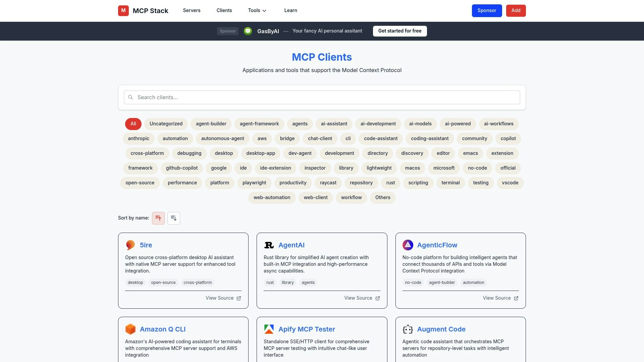
Task: Filter by Uncategorized tag
Action: coord(166,124)
